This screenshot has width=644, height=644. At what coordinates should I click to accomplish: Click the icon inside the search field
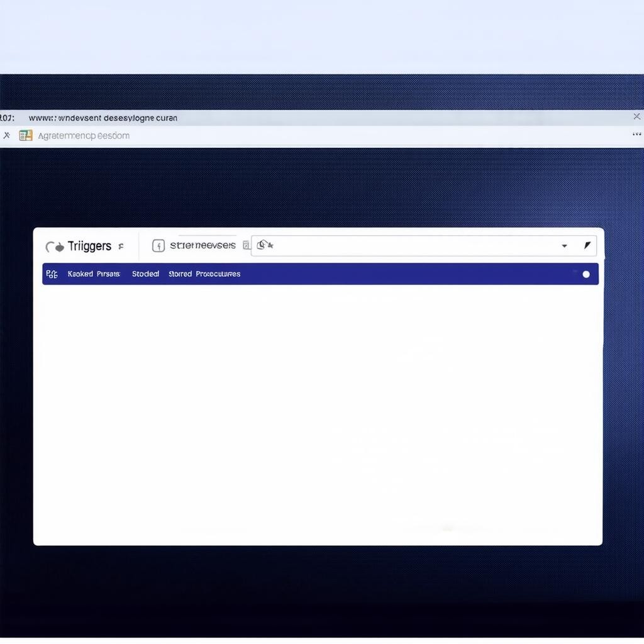[x=265, y=245]
